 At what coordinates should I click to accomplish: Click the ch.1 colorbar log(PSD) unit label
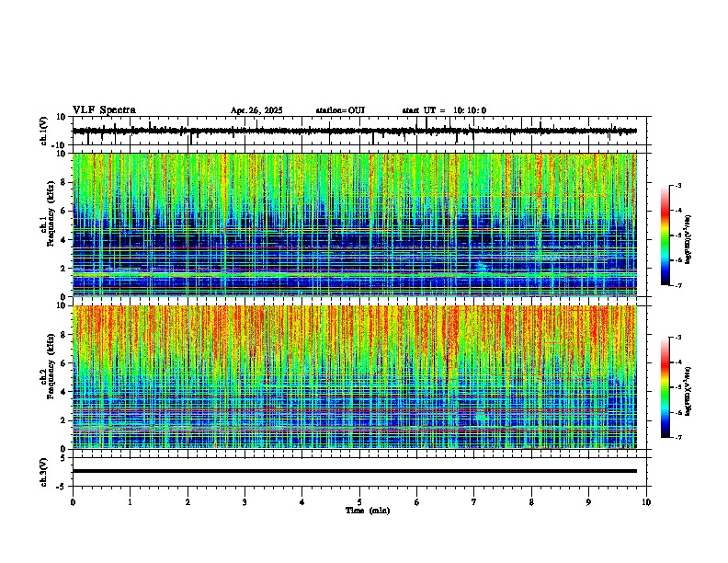pyautogui.click(x=688, y=240)
